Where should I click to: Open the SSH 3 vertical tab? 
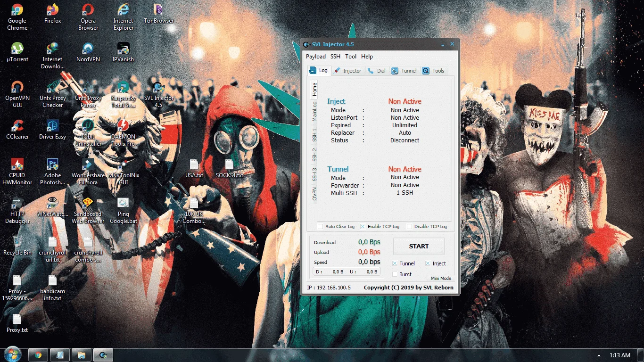click(314, 174)
